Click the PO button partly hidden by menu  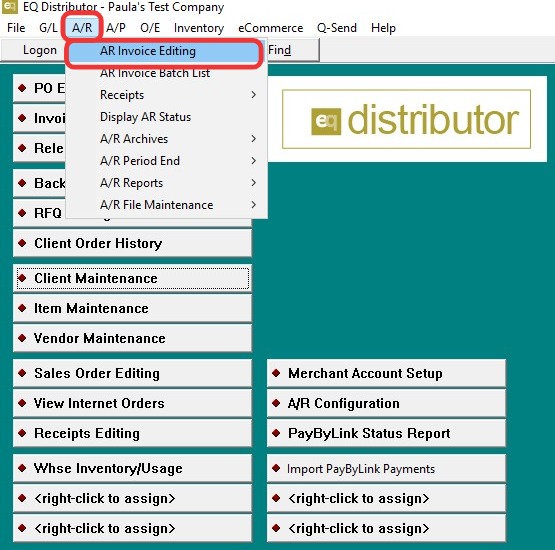point(39,88)
